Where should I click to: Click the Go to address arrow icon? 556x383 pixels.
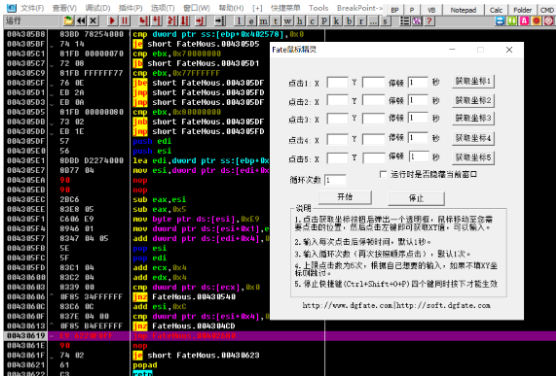219,21
